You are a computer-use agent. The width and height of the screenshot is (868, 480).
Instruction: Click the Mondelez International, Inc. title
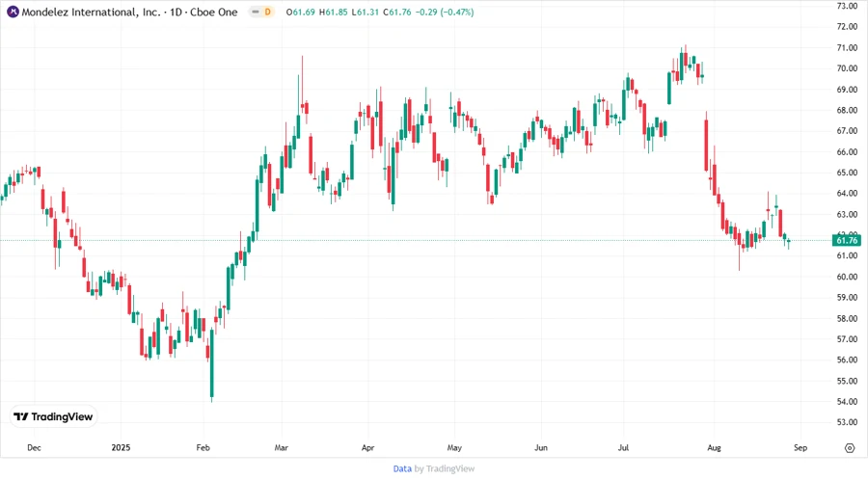pyautogui.click(x=91, y=12)
